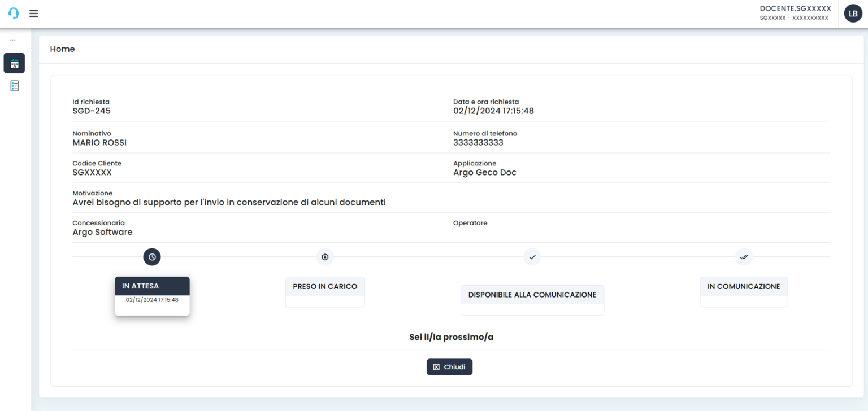Click the double-check icon above IN COMUNICAZIONE
Viewport: 868px width, 411px height.
(744, 256)
